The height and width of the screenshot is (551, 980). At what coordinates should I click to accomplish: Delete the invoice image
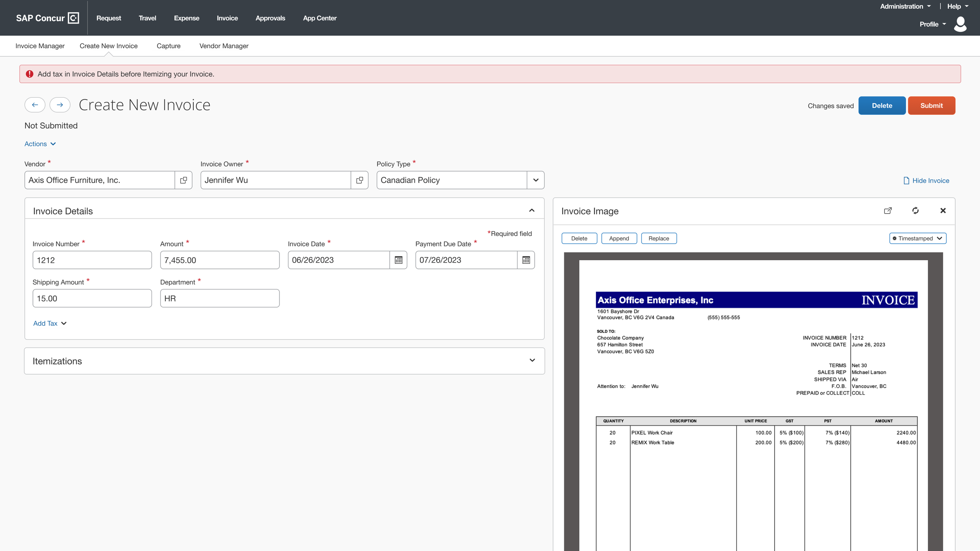coord(579,238)
